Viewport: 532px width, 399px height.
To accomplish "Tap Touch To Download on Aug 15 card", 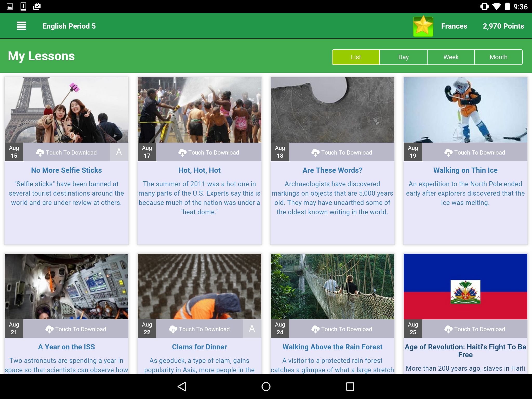I will pyautogui.click(x=66, y=152).
